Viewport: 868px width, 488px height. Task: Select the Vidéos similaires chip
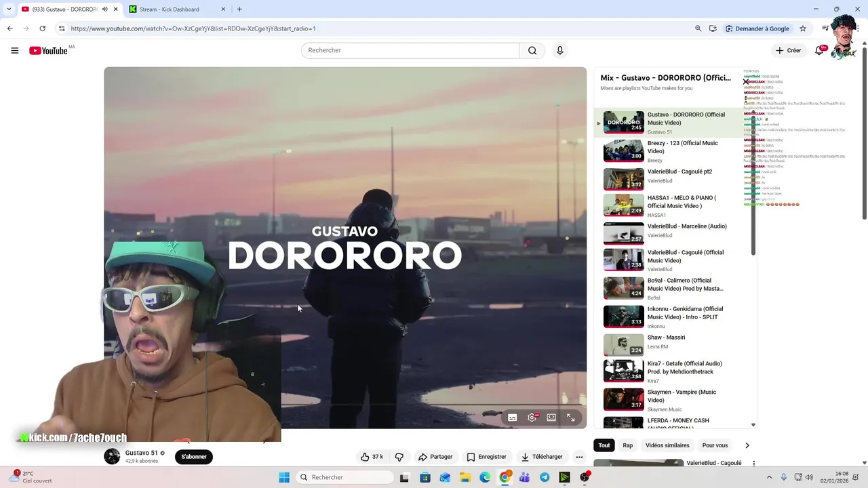(x=667, y=445)
